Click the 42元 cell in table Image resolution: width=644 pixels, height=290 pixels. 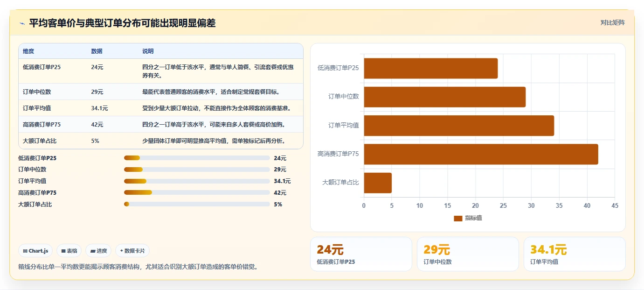tap(97, 125)
